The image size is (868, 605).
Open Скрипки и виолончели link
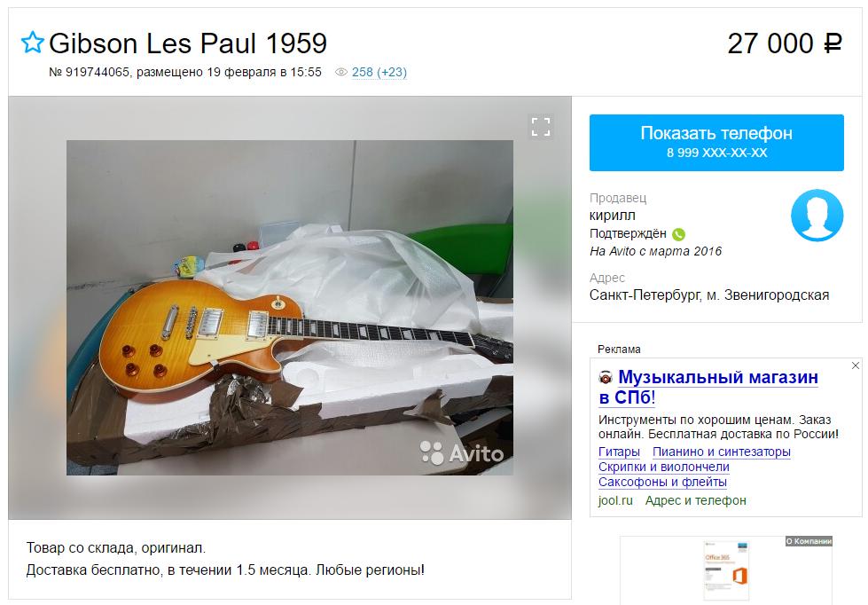tap(664, 467)
